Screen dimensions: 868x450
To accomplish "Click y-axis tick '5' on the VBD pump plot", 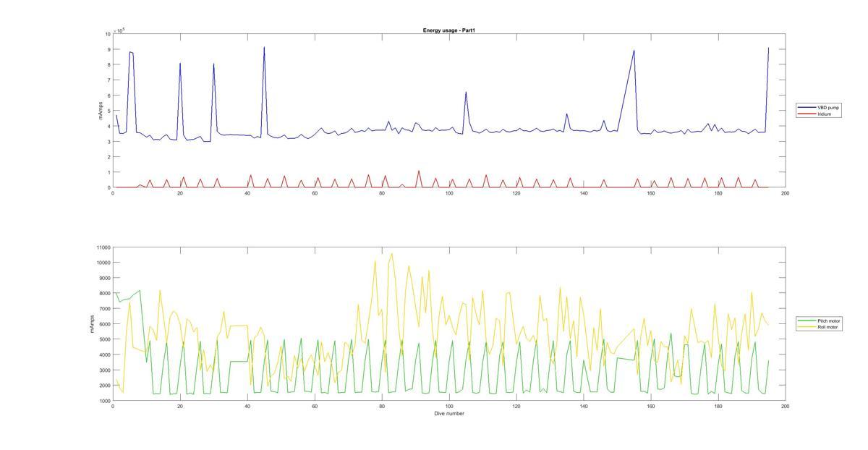I will [109, 111].
